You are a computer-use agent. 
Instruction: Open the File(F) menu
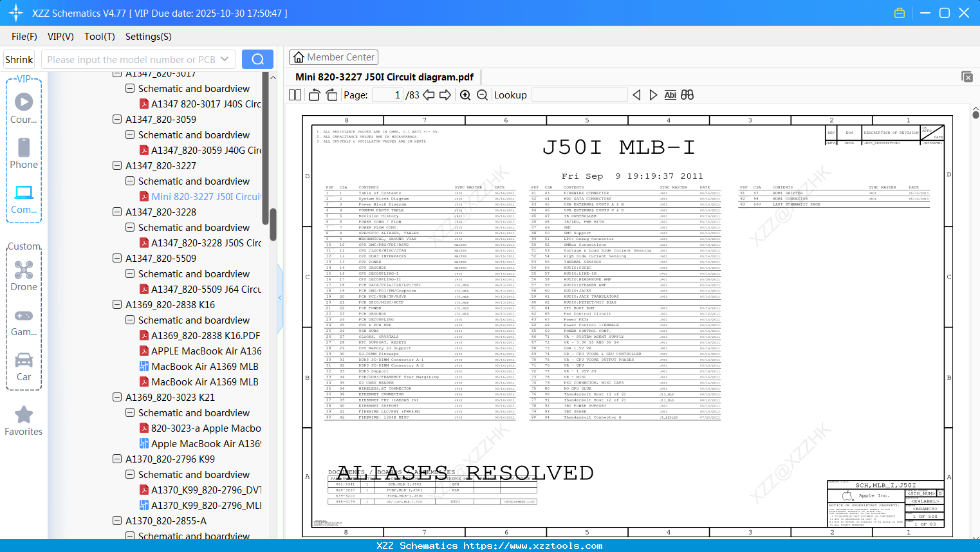pos(24,37)
